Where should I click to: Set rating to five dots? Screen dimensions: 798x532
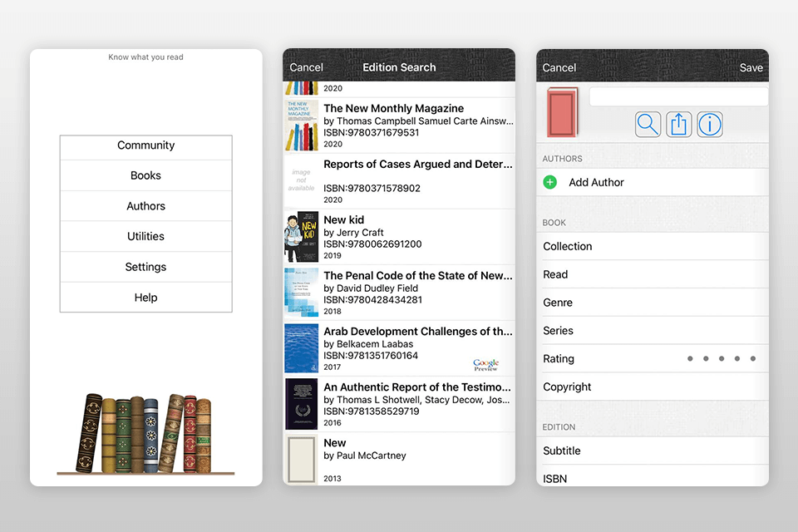(x=753, y=358)
